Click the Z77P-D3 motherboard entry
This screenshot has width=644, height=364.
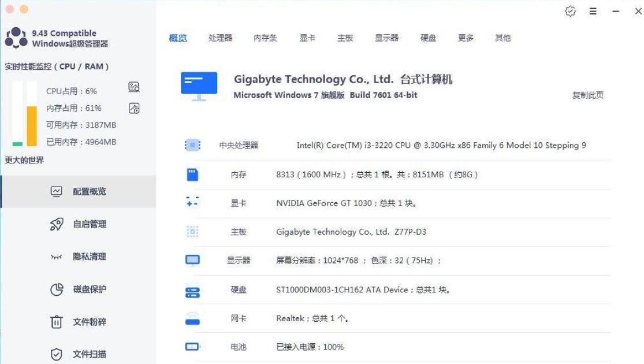click(x=351, y=232)
